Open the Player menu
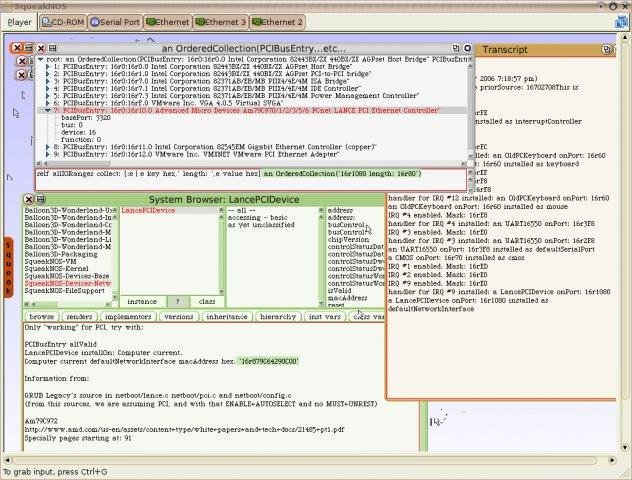 pos(19,23)
